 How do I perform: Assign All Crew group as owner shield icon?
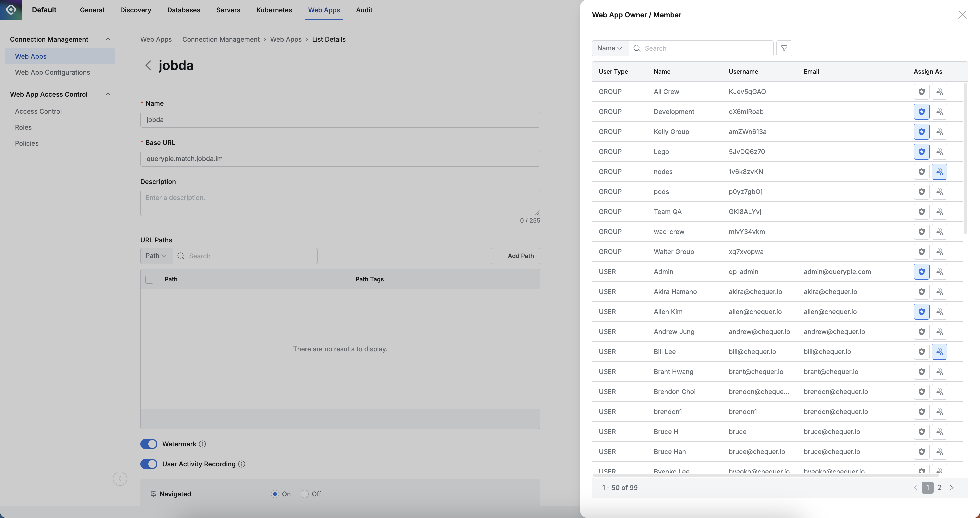tap(921, 92)
